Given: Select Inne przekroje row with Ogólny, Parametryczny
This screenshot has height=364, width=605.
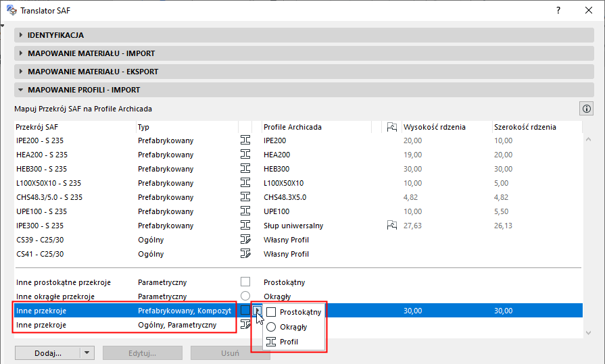Looking at the screenshot, I should click(298, 325).
